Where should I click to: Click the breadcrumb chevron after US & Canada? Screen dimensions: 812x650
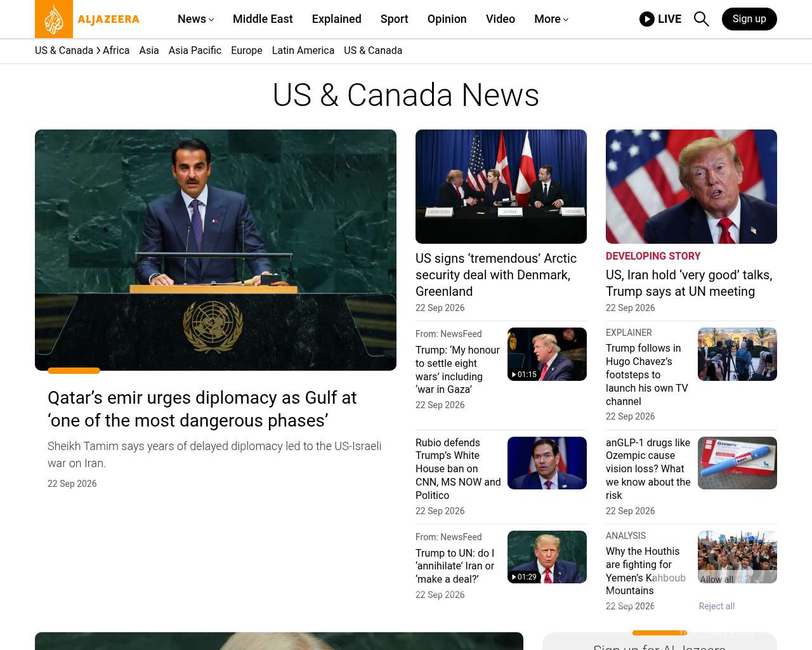pyautogui.click(x=98, y=50)
